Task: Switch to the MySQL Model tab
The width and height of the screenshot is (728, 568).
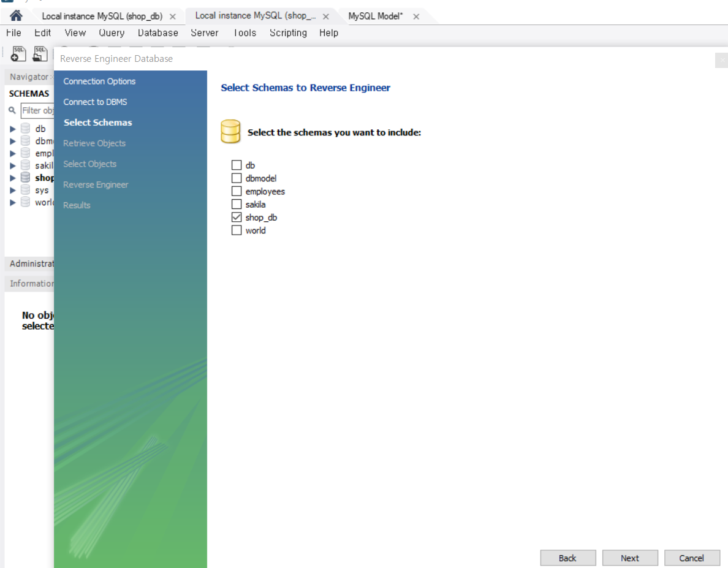Action: pos(376,17)
